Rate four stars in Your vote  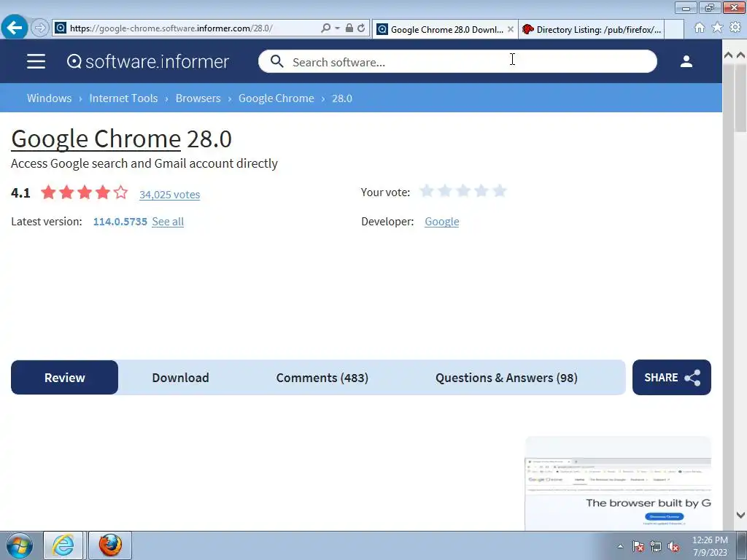(x=481, y=191)
